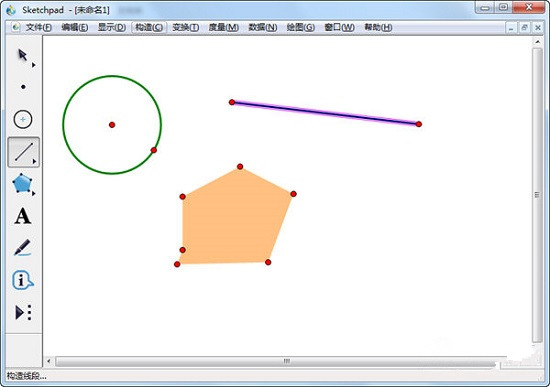The image size is (550, 387).
Task: Select the Information tool
Action: (22, 280)
